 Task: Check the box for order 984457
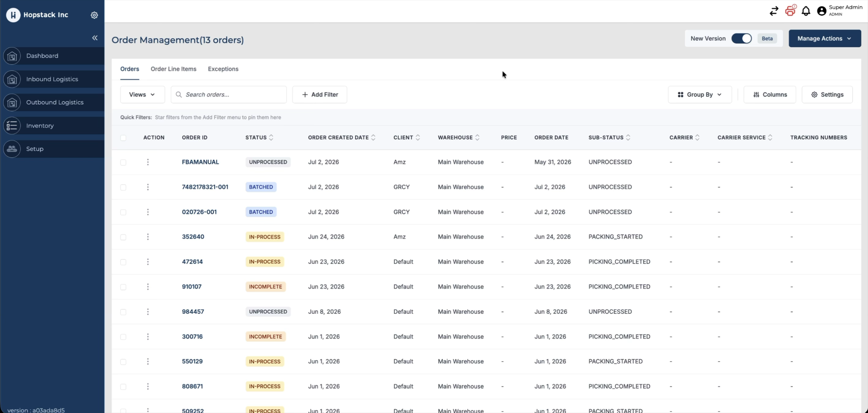(123, 312)
